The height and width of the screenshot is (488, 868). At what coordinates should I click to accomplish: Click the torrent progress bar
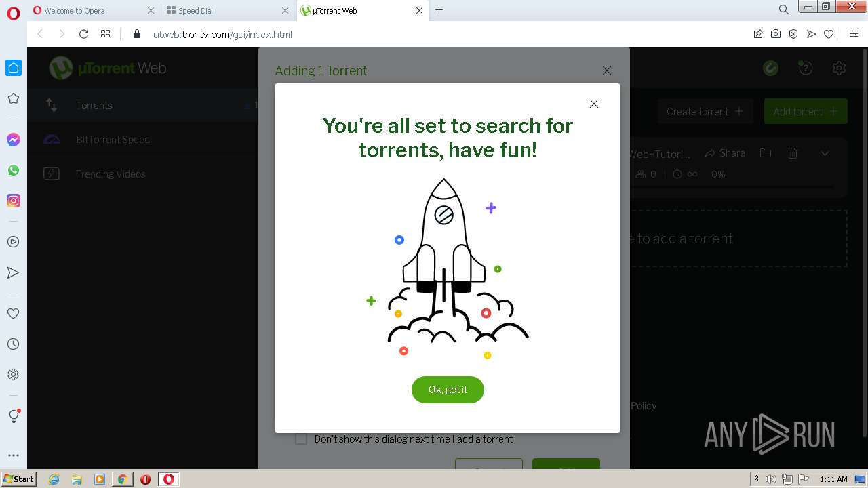(x=734, y=187)
